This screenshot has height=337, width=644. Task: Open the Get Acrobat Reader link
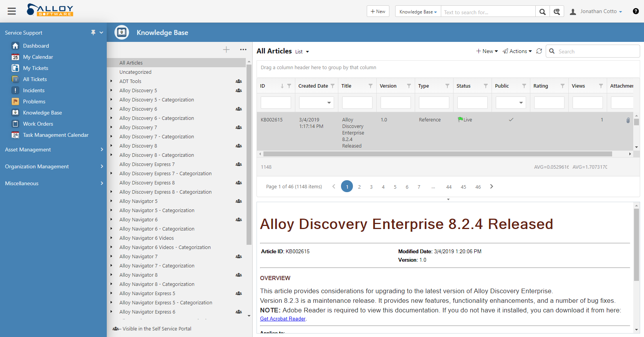283,319
